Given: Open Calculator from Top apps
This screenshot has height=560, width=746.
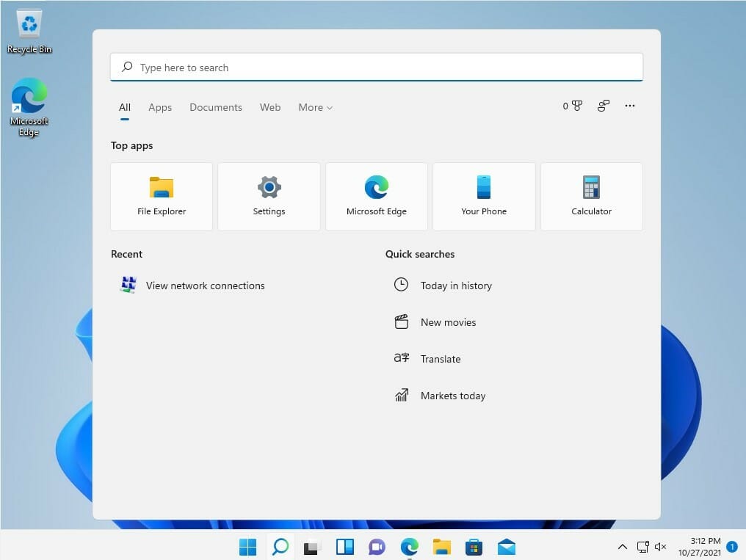Looking at the screenshot, I should tap(591, 197).
